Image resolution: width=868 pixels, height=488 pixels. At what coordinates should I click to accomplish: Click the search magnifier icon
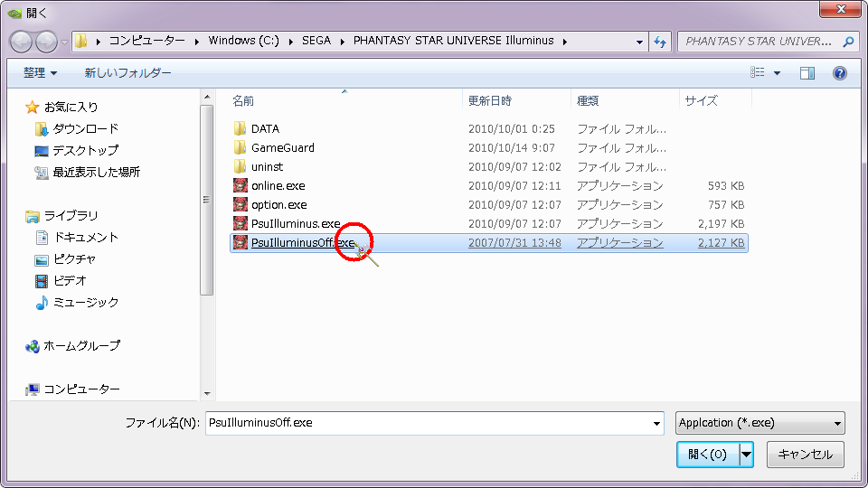click(848, 41)
